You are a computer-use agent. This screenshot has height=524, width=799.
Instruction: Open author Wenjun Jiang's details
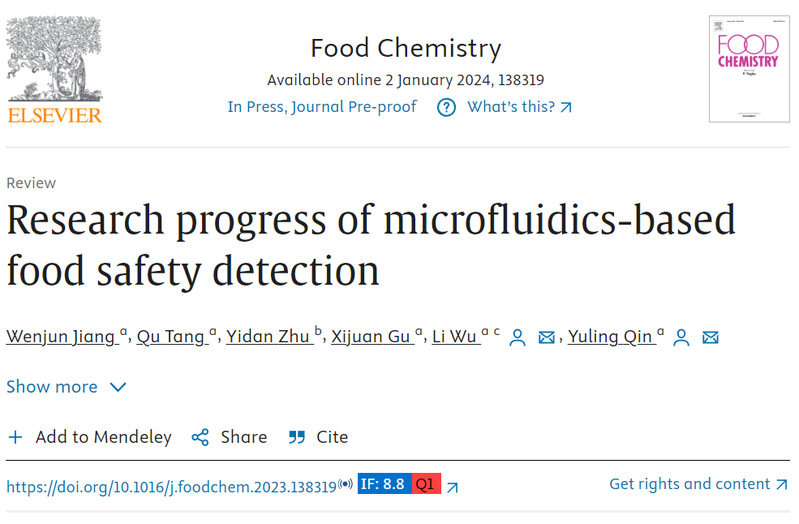[x=60, y=337]
